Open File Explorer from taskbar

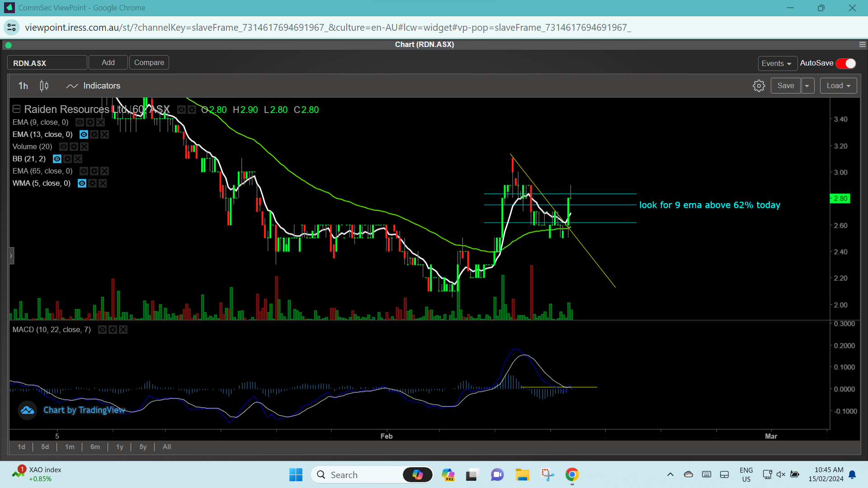(522, 474)
